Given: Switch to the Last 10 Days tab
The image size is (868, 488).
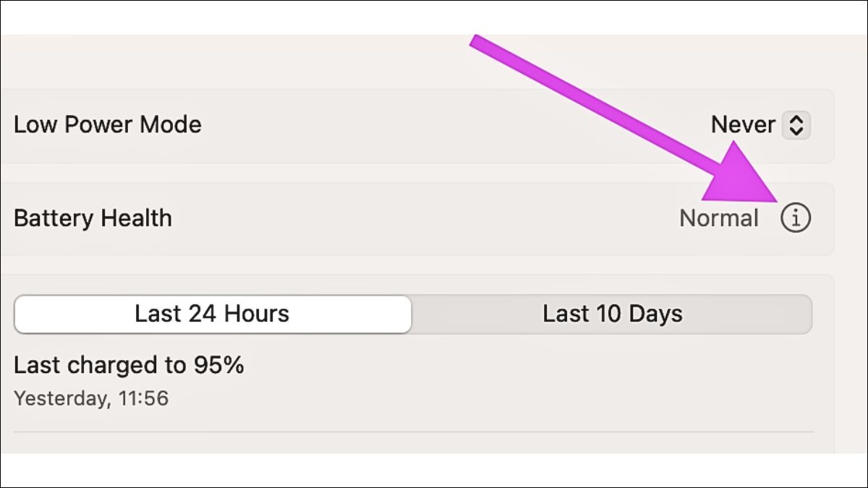Looking at the screenshot, I should pyautogui.click(x=613, y=314).
